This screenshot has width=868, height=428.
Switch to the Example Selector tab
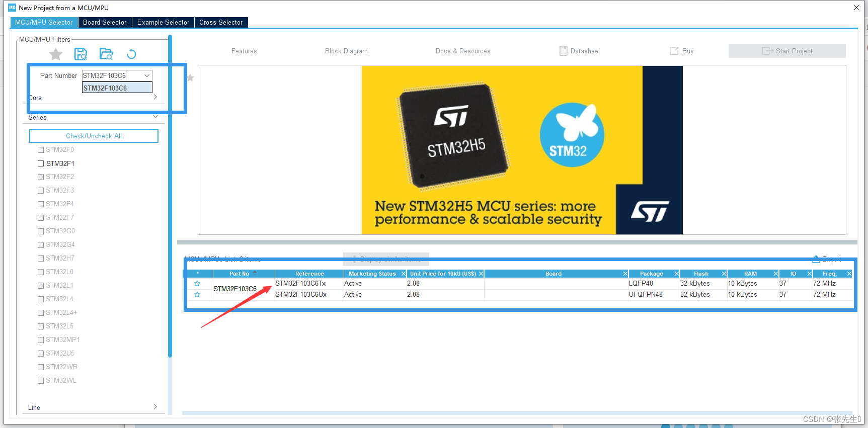point(164,22)
